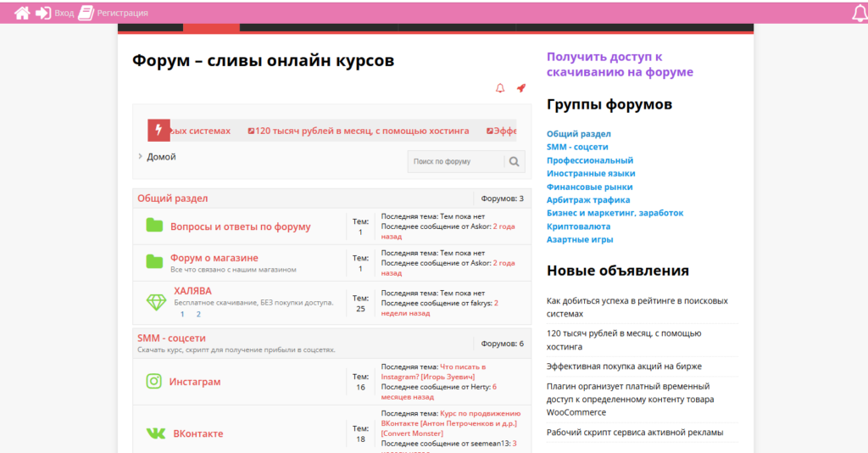Open the Регистрация link
868x453 pixels.
(x=122, y=13)
